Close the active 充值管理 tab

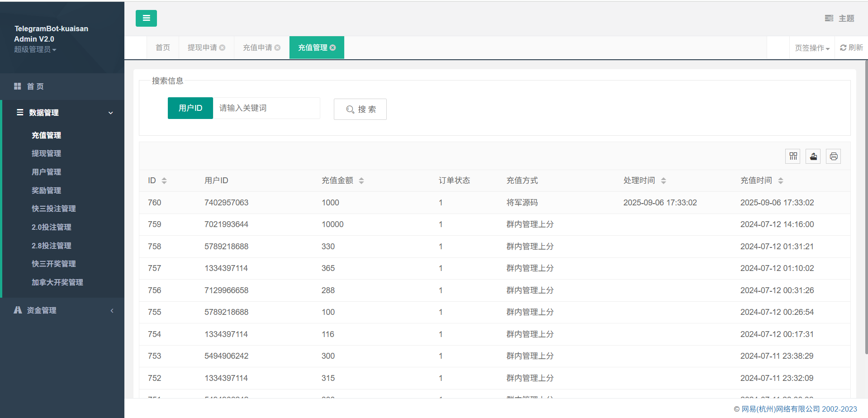click(x=333, y=48)
